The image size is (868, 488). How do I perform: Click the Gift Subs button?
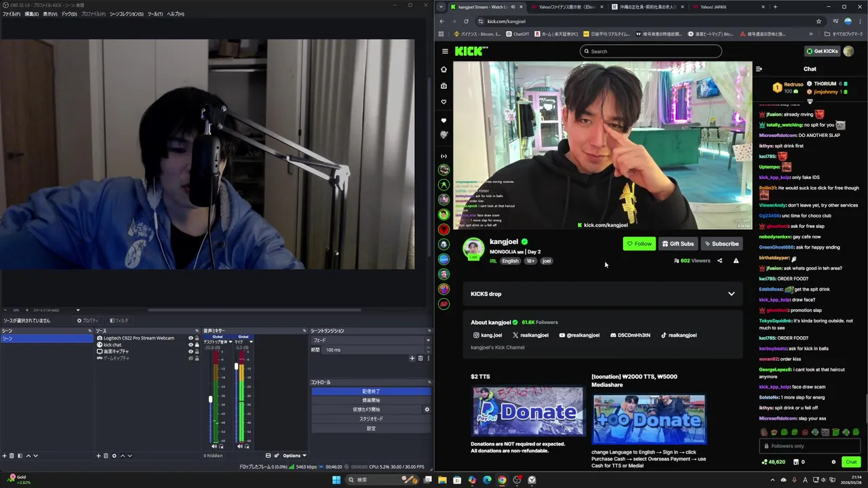pos(677,244)
